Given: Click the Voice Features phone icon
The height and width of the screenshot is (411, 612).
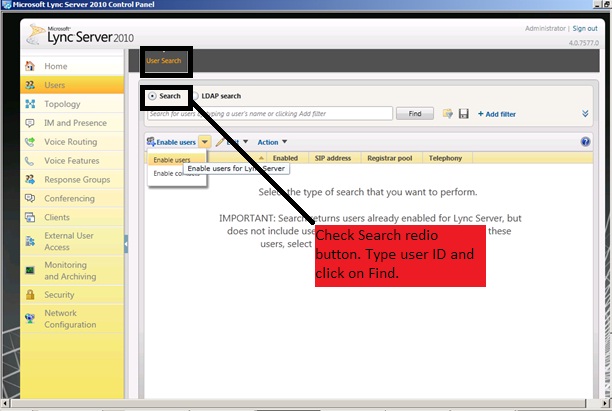Looking at the screenshot, I should click(30, 161).
